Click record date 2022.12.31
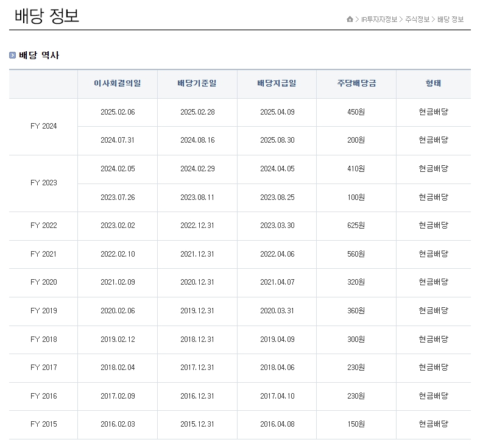Screen dimensions: 480x448 pos(197,226)
